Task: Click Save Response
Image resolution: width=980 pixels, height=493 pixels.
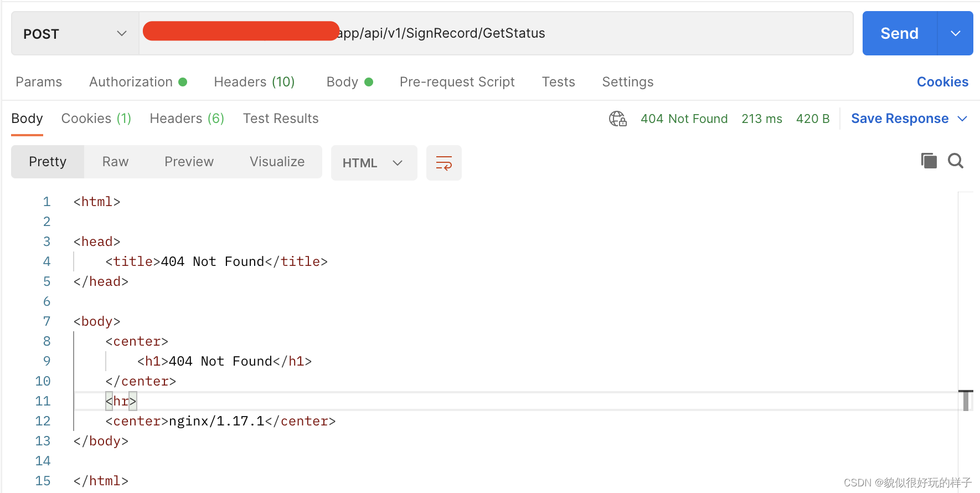Action: point(900,119)
